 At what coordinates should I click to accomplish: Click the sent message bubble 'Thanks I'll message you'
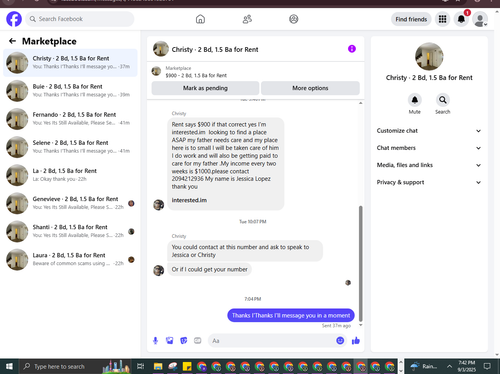[x=291, y=315]
